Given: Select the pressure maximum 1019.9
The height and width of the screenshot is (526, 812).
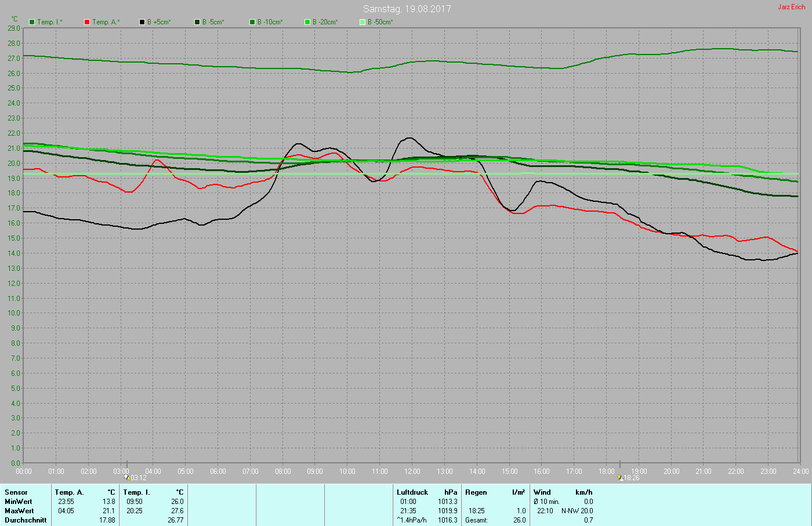Looking at the screenshot, I should click(x=448, y=511).
